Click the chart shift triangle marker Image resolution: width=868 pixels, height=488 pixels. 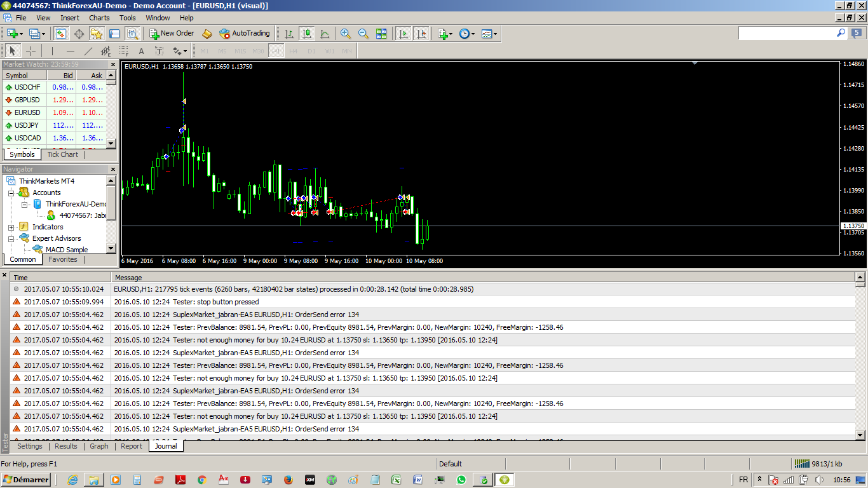coord(695,63)
